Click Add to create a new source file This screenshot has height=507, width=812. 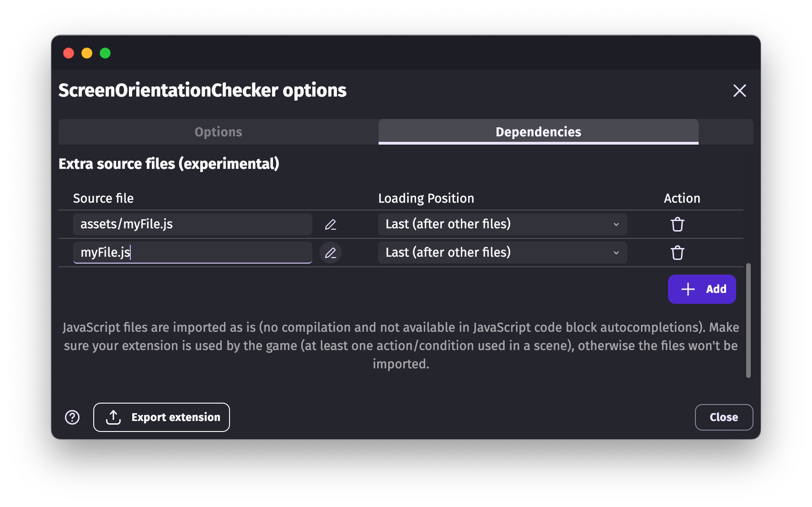pyautogui.click(x=702, y=289)
